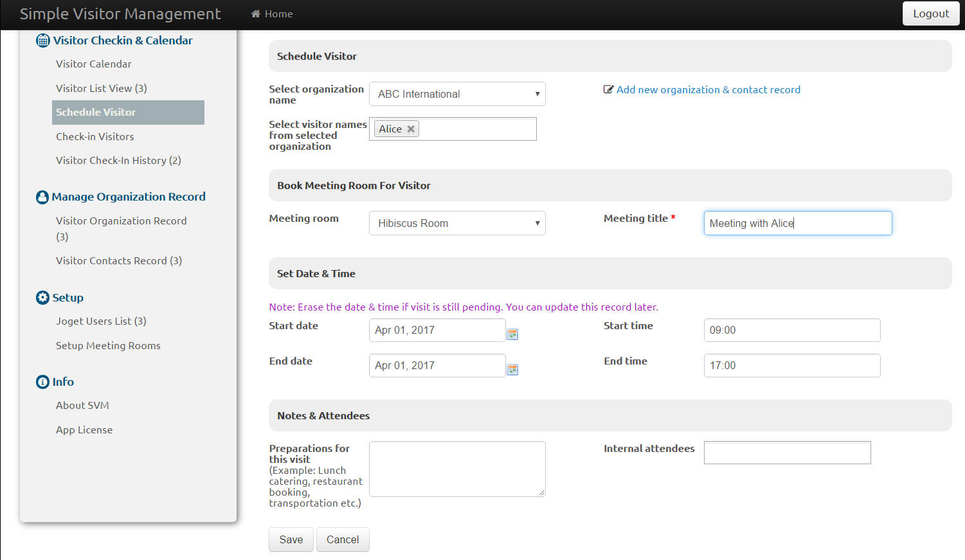This screenshot has width=965, height=560.
Task: Click the Setup gear icon
Action: coord(42,298)
